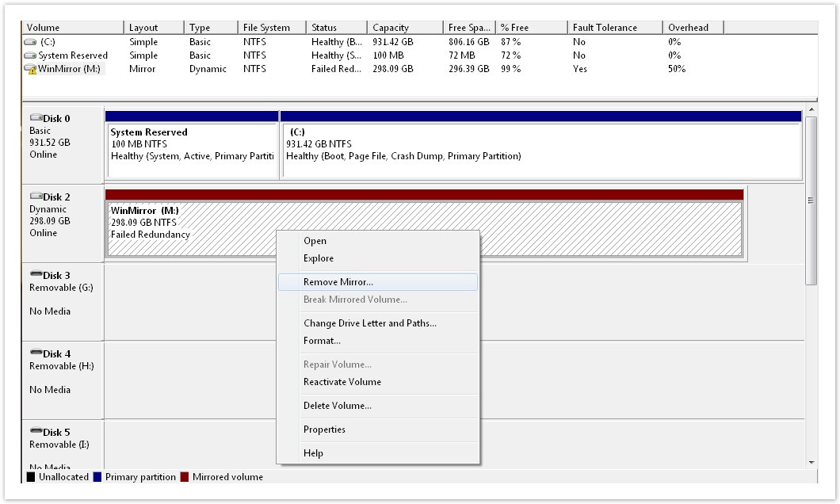
Task: Select the Disk 2 dynamic disk icon
Action: pos(36,197)
